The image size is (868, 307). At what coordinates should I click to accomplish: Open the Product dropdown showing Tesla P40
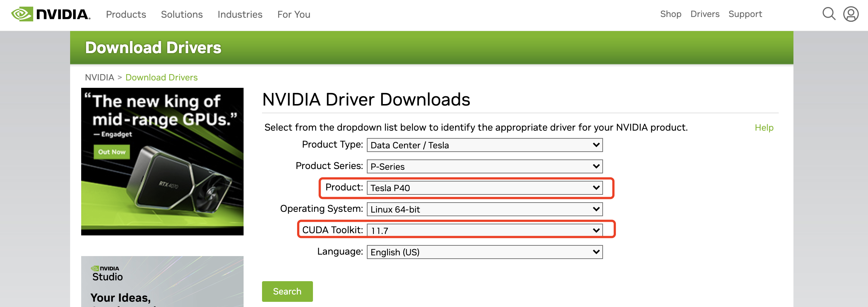[x=485, y=188]
